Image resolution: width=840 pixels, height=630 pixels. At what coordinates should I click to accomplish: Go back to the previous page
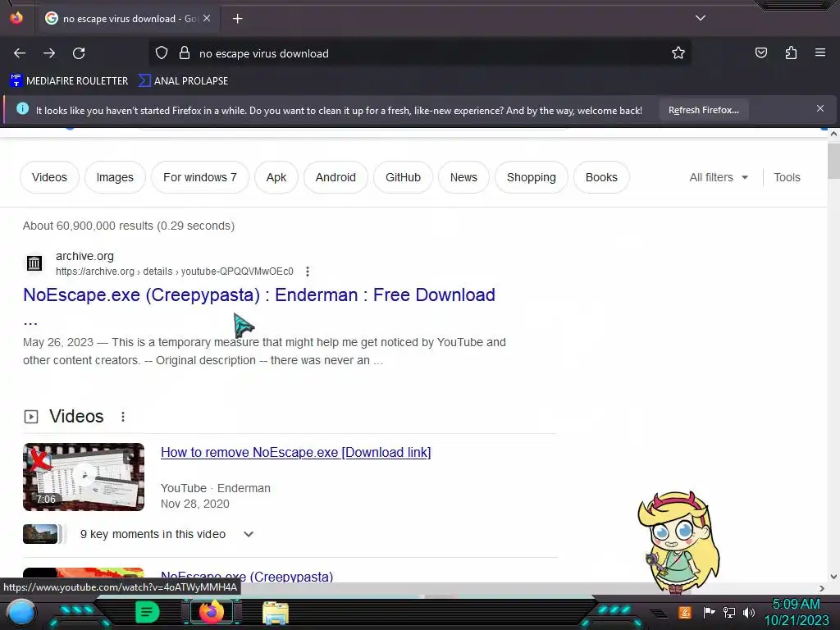[x=20, y=53]
